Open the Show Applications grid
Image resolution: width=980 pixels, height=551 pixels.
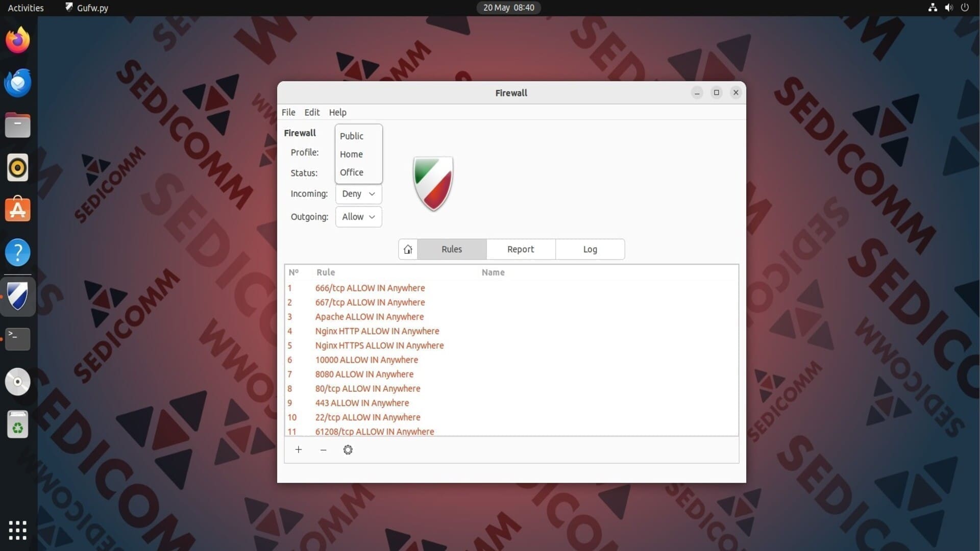[x=18, y=530]
